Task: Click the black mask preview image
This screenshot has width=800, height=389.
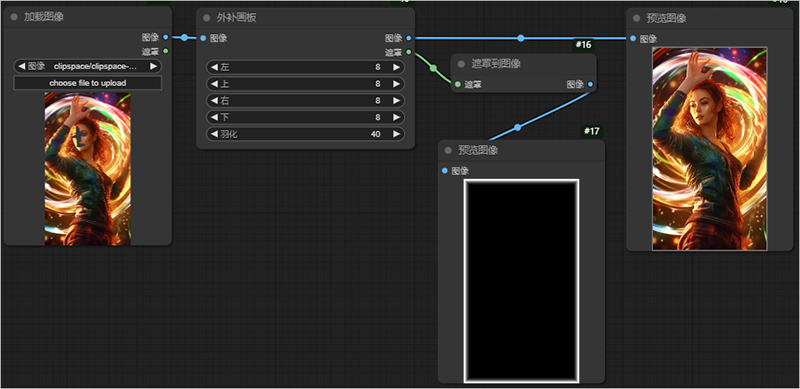Action: (x=521, y=280)
